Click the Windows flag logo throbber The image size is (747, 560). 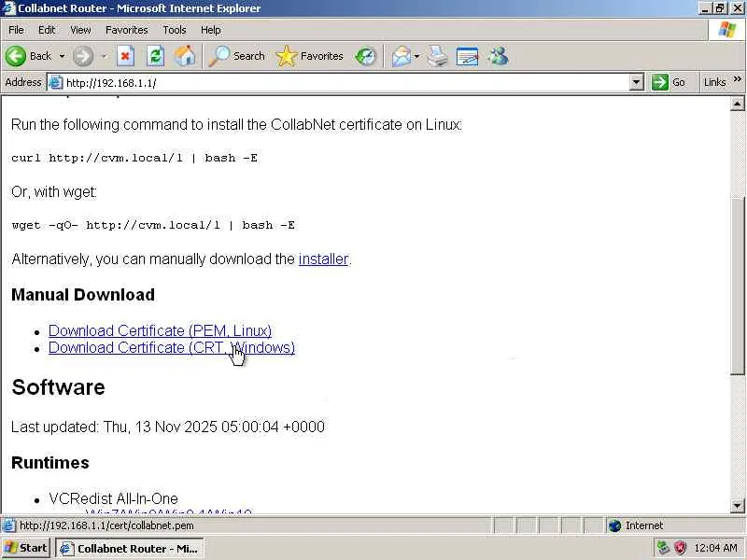click(727, 30)
